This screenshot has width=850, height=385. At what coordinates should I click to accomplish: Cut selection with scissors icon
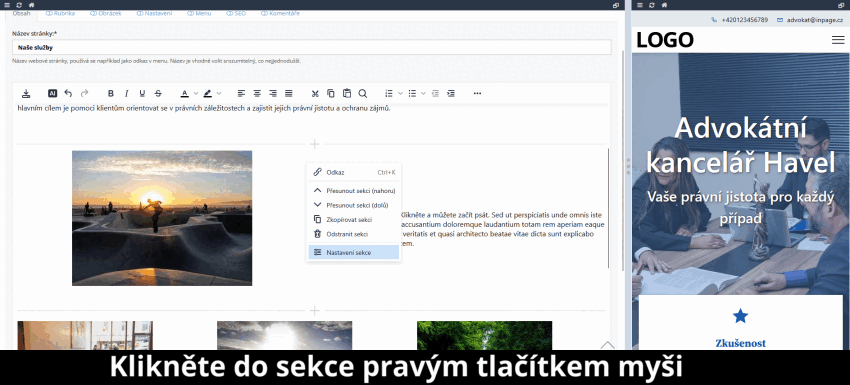coord(315,93)
